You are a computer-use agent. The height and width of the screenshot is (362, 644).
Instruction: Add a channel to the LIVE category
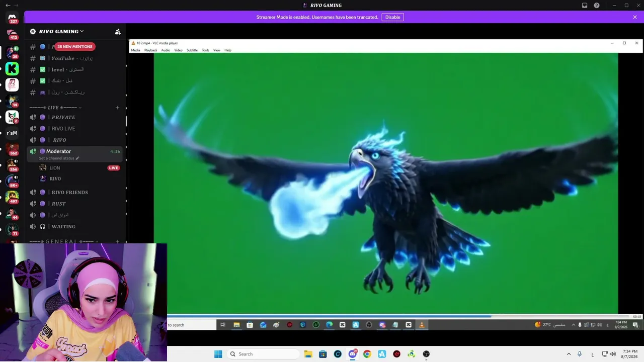[117, 108]
